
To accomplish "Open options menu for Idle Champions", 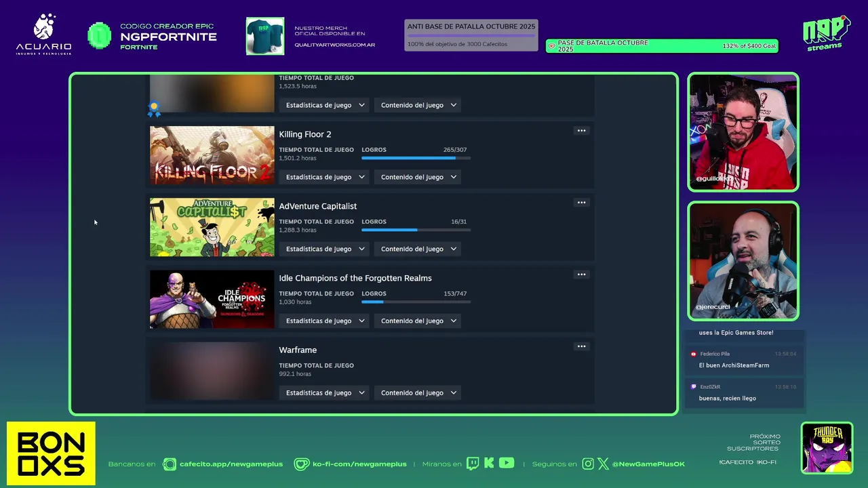I will (581, 274).
